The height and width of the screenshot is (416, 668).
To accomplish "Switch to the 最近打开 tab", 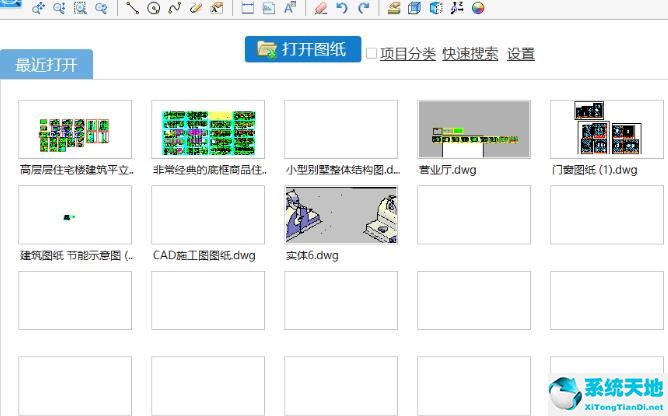I will (46, 64).
